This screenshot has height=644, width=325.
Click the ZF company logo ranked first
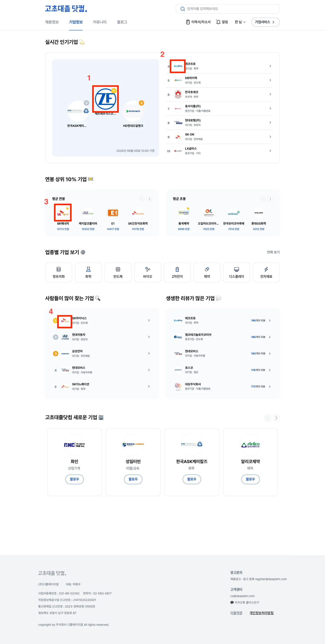105,99
